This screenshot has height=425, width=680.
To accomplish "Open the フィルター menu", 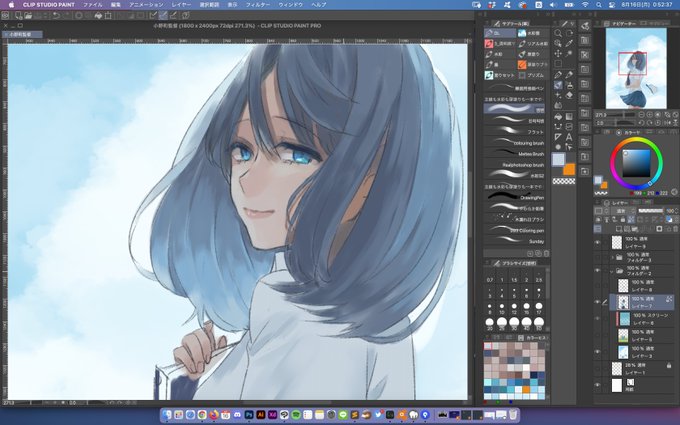I will pos(258,5).
